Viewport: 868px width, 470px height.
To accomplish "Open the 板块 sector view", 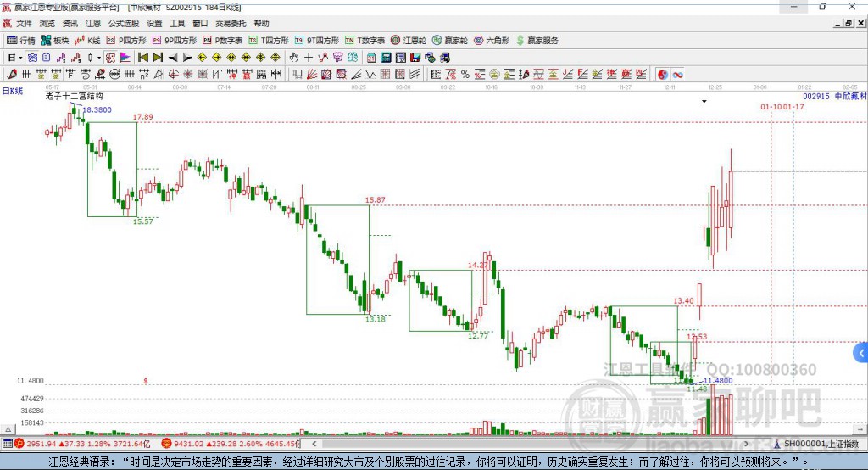I will coord(54,41).
